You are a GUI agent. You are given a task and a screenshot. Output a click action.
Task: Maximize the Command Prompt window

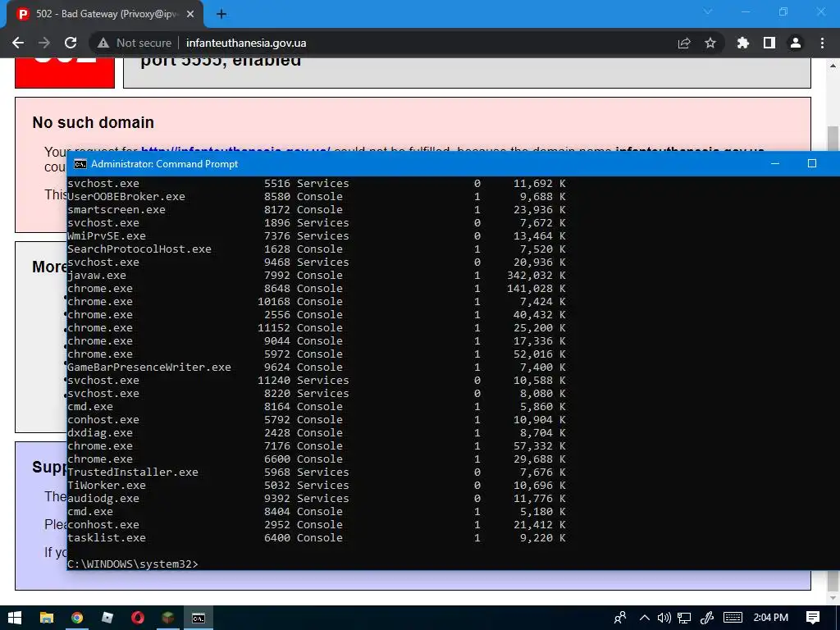tap(812, 163)
